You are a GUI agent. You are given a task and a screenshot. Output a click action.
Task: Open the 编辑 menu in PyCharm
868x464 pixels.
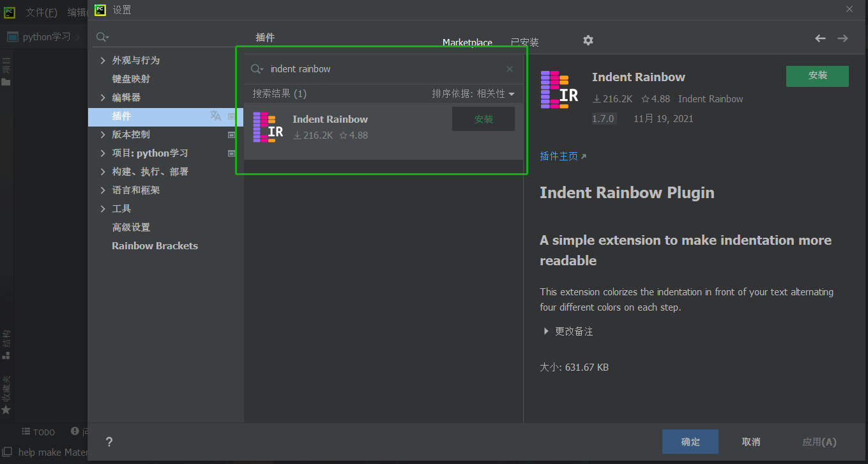click(x=77, y=12)
